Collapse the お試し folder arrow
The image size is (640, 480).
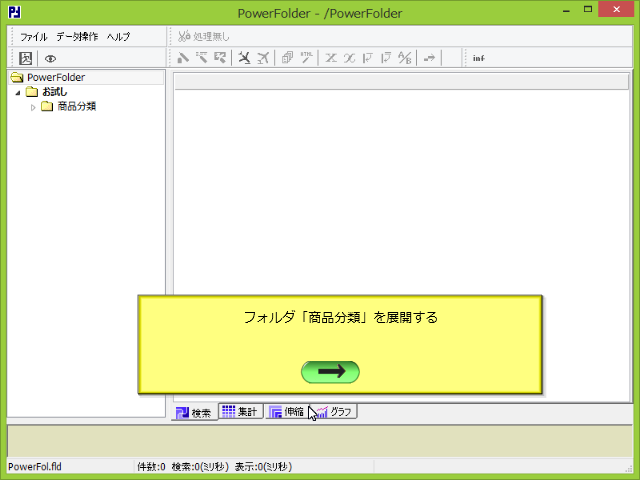(18, 93)
